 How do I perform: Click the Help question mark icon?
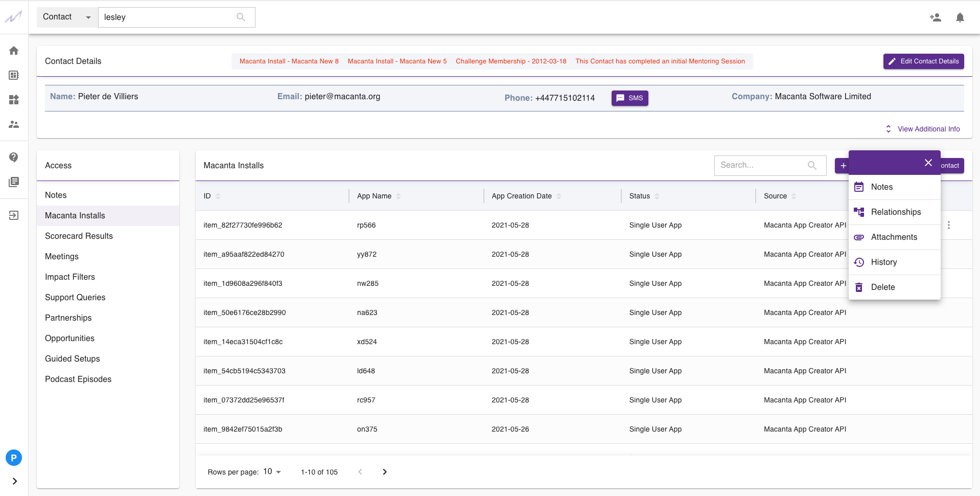[14, 157]
